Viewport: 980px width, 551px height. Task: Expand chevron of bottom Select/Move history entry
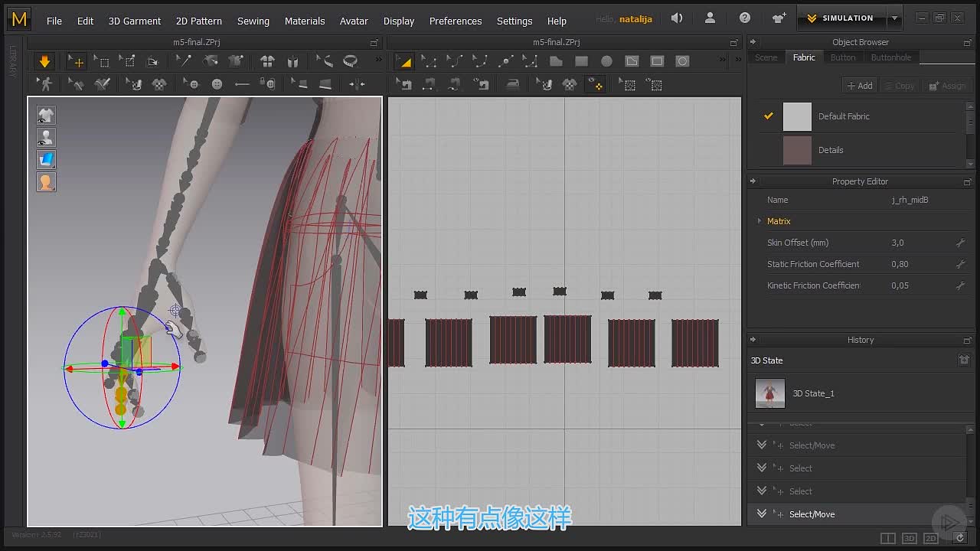tap(762, 514)
